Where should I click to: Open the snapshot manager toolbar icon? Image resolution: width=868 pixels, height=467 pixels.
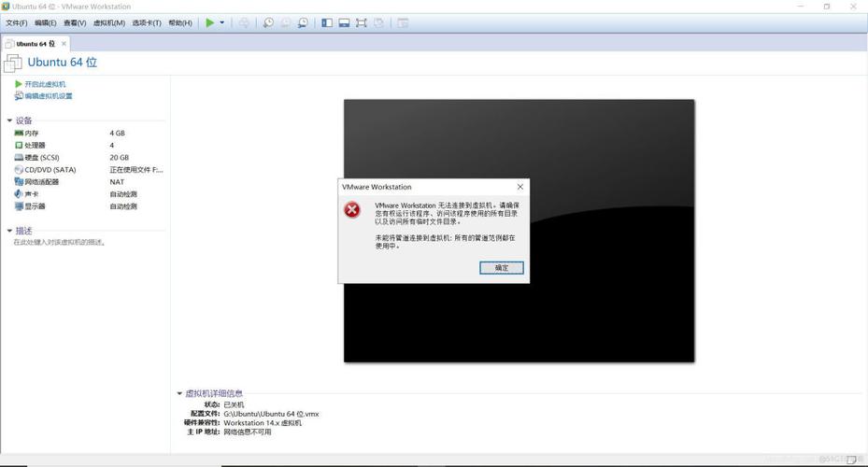[303, 22]
